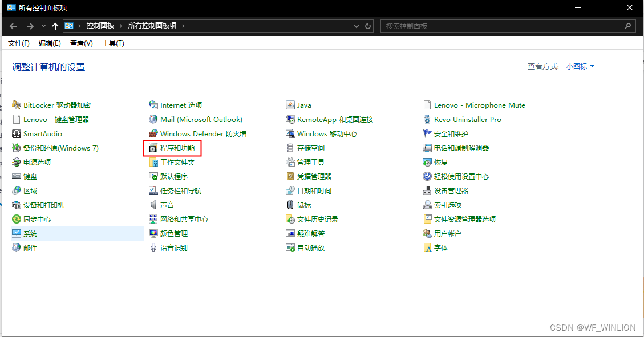This screenshot has width=644, height=337.
Task: Click the Internet 选项 icon
Action: [153, 105]
